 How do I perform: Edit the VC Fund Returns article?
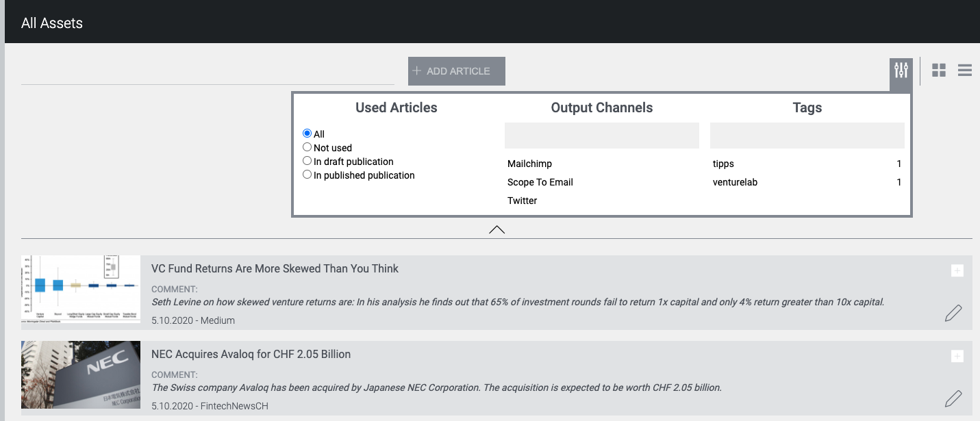click(x=953, y=313)
